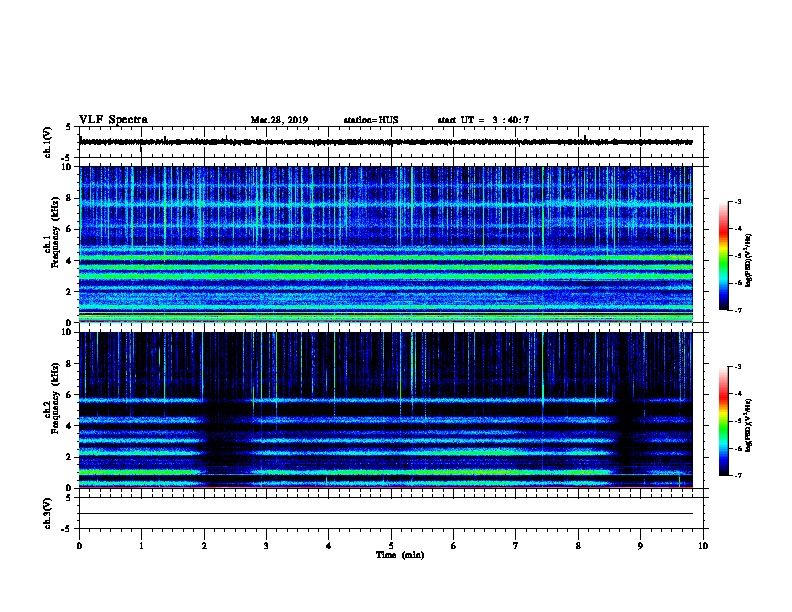Click time axis tick label "1"
This screenshot has width=792, height=612.
coord(141,545)
